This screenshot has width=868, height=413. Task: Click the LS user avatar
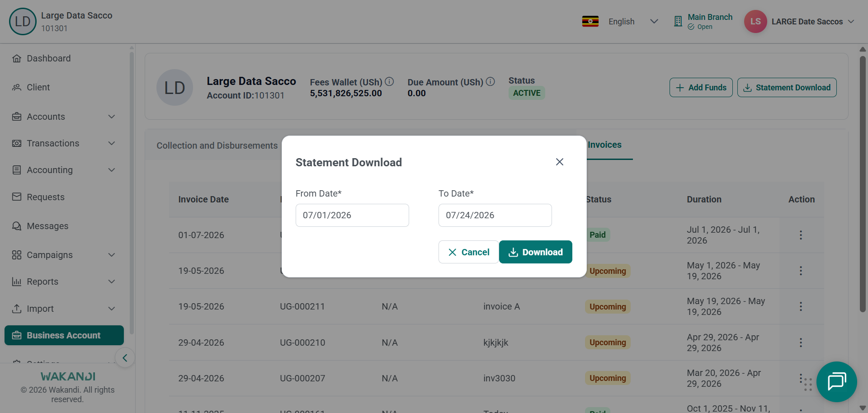tap(755, 21)
